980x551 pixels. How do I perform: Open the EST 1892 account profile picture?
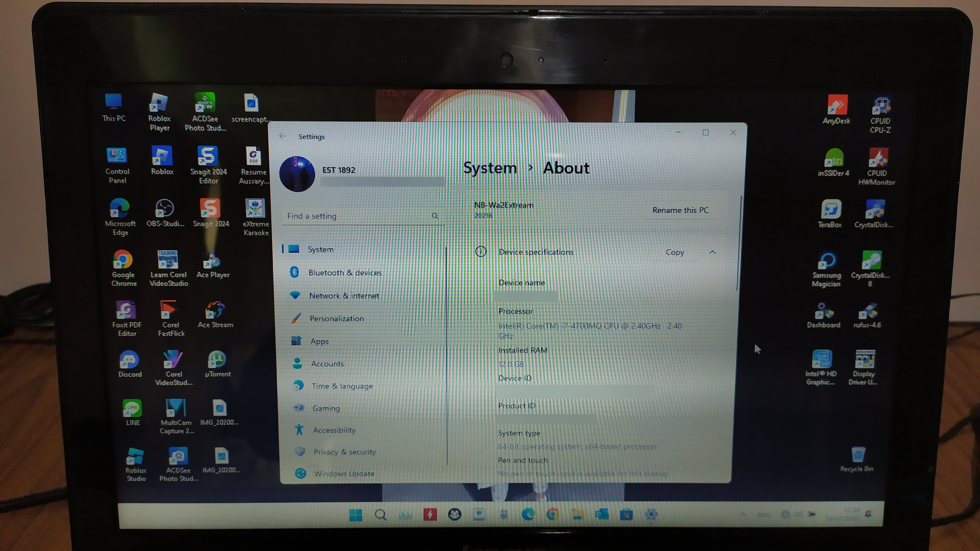tap(297, 174)
